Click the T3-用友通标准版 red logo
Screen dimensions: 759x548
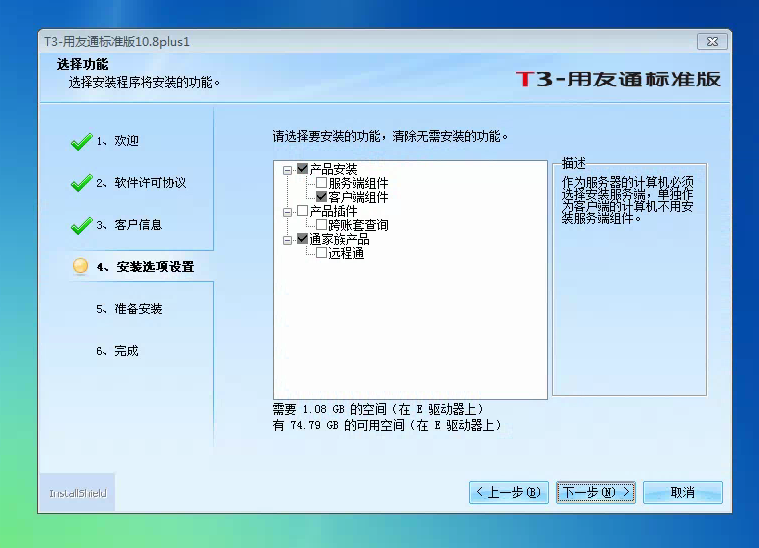(x=619, y=79)
